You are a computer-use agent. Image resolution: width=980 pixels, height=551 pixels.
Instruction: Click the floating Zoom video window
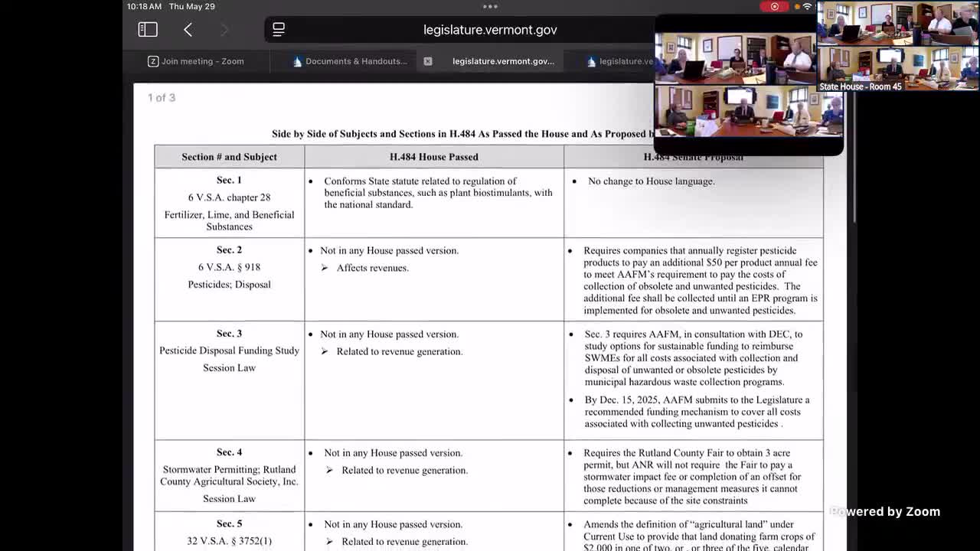(x=748, y=85)
